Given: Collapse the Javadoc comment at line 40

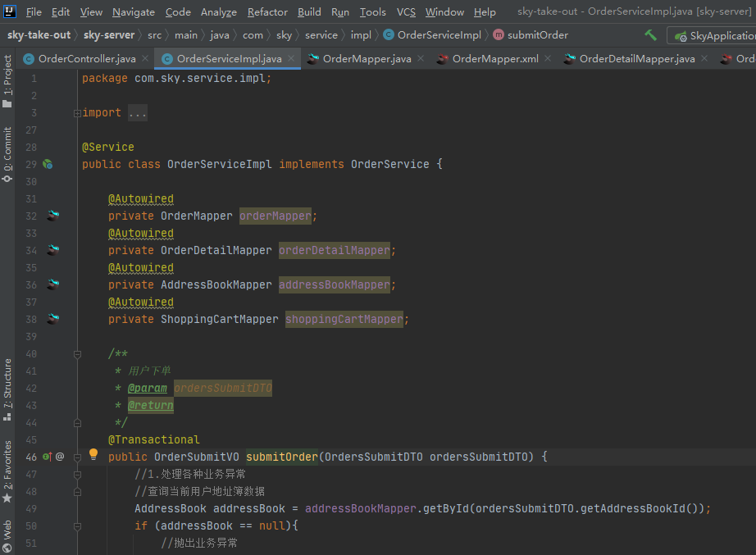Looking at the screenshot, I should tap(77, 354).
